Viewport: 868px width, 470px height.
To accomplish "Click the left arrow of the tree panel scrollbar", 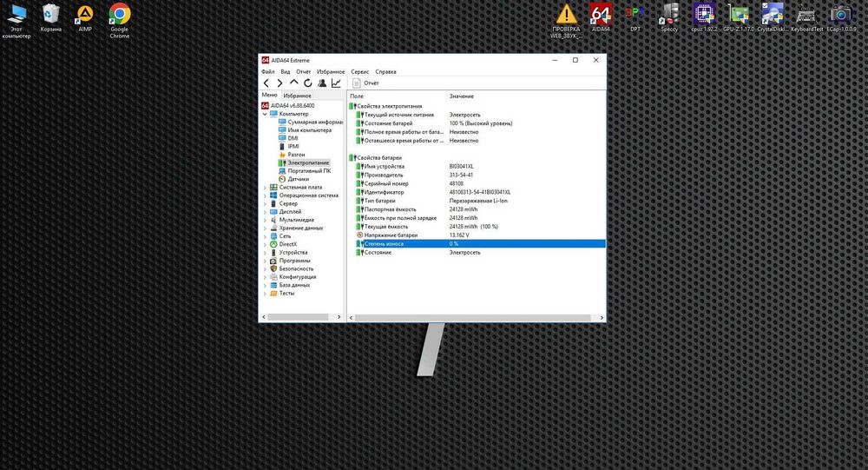I will [264, 317].
